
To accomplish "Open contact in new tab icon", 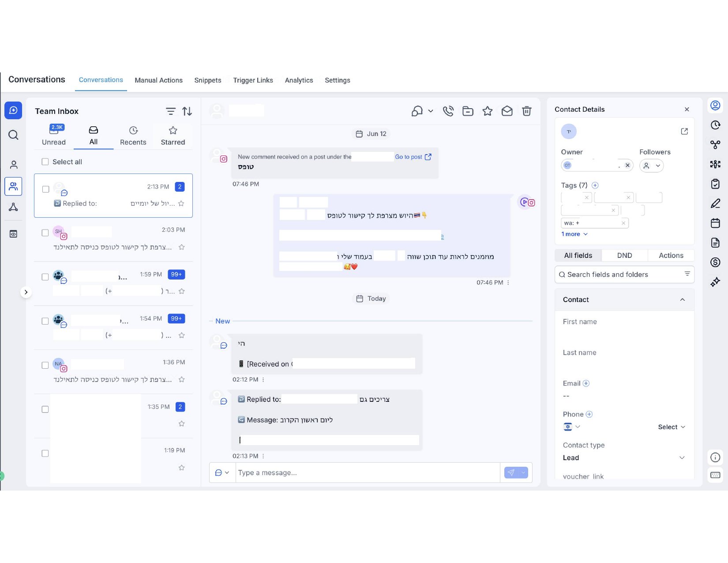I will coord(684,131).
